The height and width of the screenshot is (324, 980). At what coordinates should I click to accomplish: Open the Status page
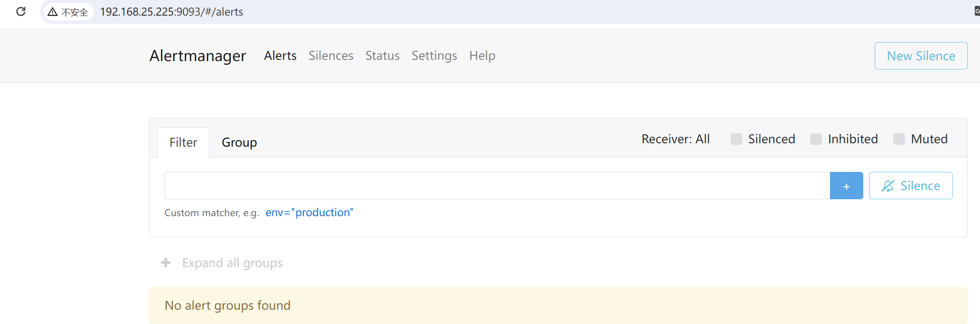click(382, 56)
